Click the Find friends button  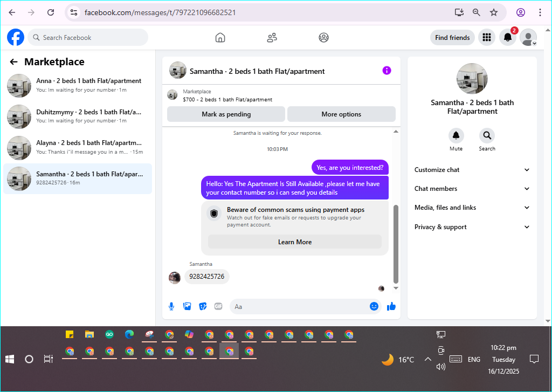coord(452,37)
